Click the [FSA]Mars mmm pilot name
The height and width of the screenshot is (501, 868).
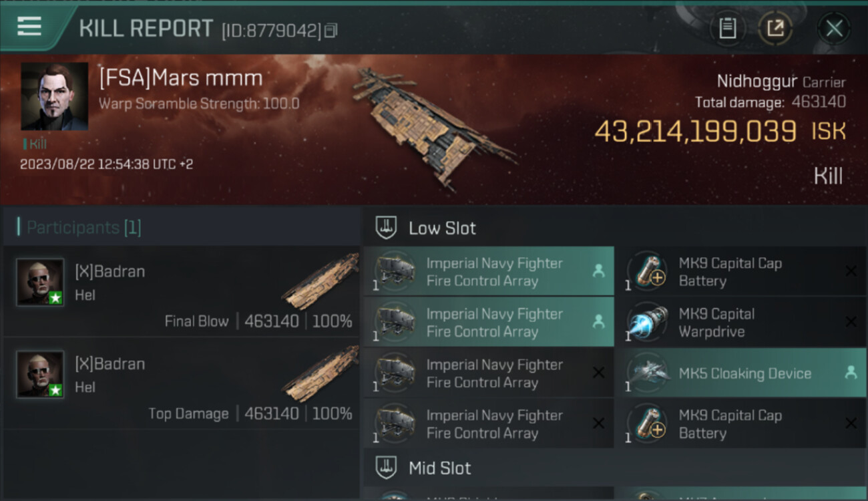click(180, 78)
